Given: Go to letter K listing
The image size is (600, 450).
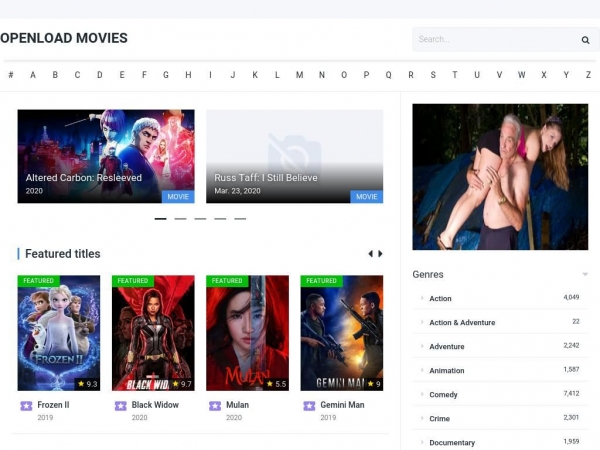Looking at the screenshot, I should [x=255, y=75].
